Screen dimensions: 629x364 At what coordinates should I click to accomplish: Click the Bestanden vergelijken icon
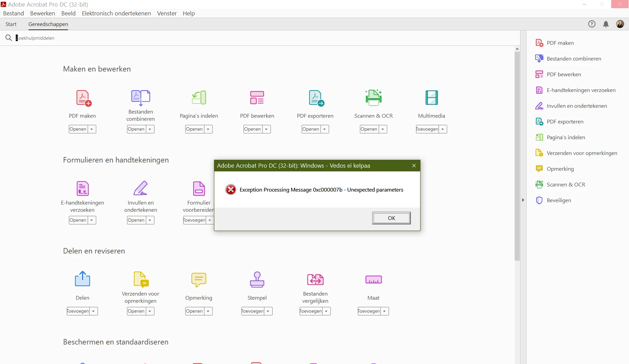click(x=315, y=279)
